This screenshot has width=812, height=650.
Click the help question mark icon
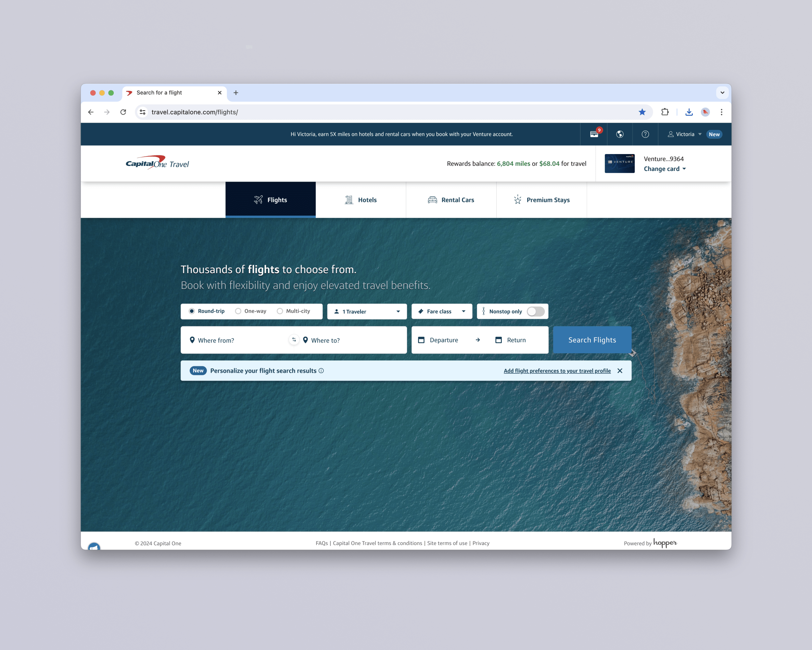[x=645, y=134]
